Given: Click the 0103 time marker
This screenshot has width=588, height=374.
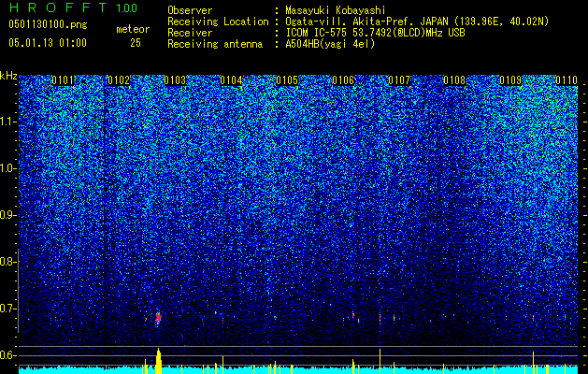Looking at the screenshot, I should click(x=175, y=80).
